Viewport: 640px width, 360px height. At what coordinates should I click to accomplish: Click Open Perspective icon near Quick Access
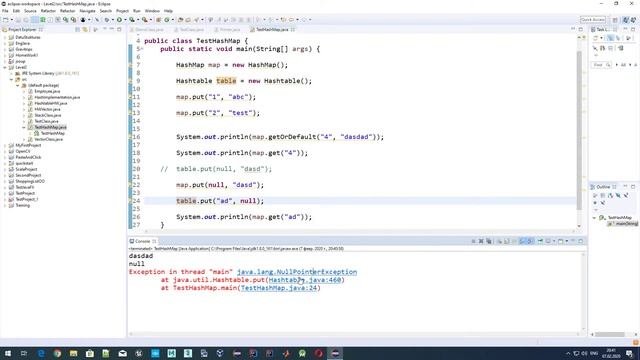tap(615, 20)
